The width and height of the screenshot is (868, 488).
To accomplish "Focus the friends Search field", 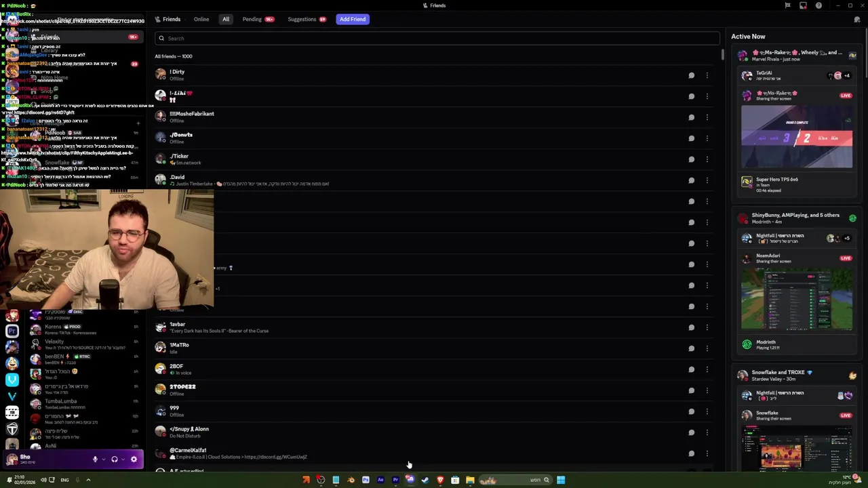I will (437, 38).
